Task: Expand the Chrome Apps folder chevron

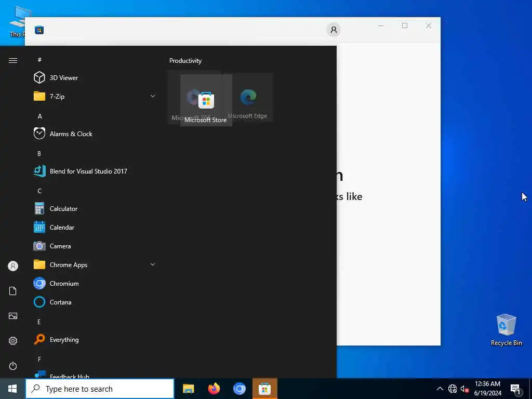Action: click(153, 264)
